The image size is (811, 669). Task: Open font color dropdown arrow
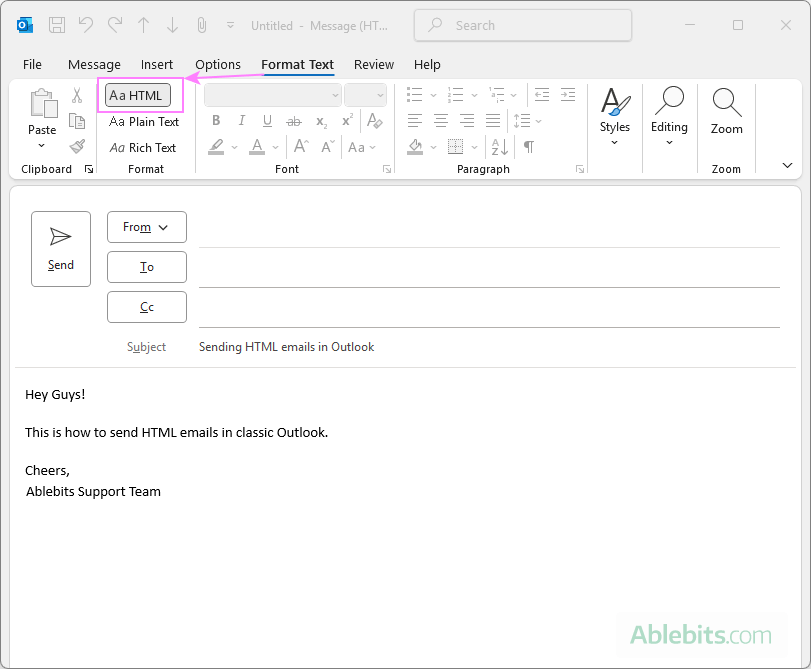coord(275,147)
